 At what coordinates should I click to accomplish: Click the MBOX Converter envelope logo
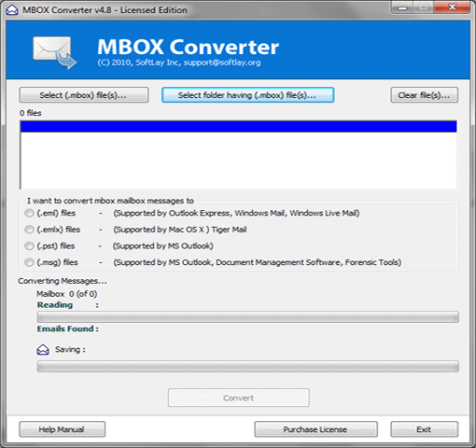[x=55, y=53]
